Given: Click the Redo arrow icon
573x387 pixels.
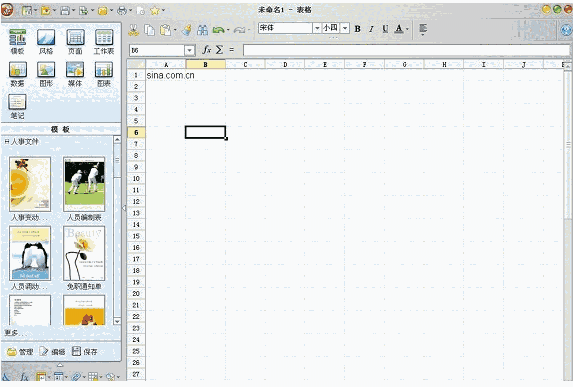Looking at the screenshot, I should click(239, 30).
